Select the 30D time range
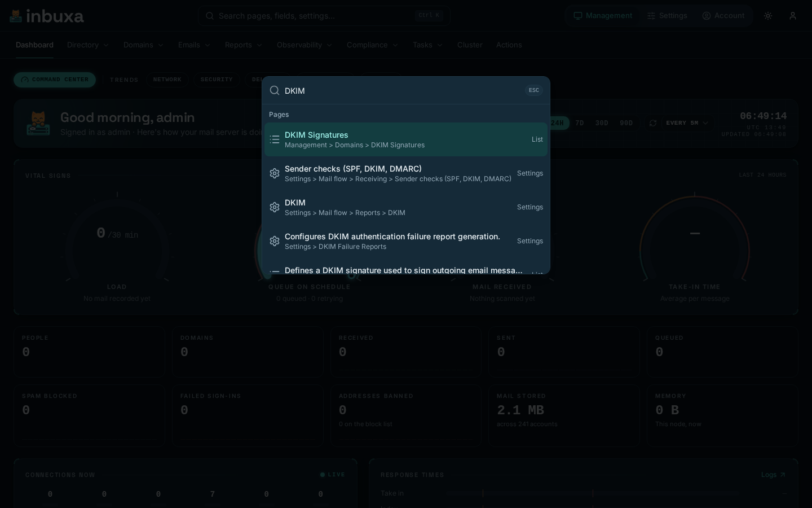 (602, 123)
